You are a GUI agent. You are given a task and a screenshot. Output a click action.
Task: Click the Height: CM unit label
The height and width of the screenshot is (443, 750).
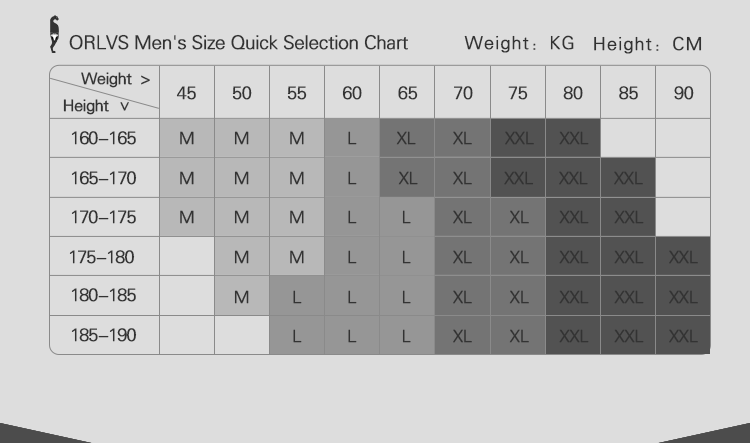tap(648, 44)
